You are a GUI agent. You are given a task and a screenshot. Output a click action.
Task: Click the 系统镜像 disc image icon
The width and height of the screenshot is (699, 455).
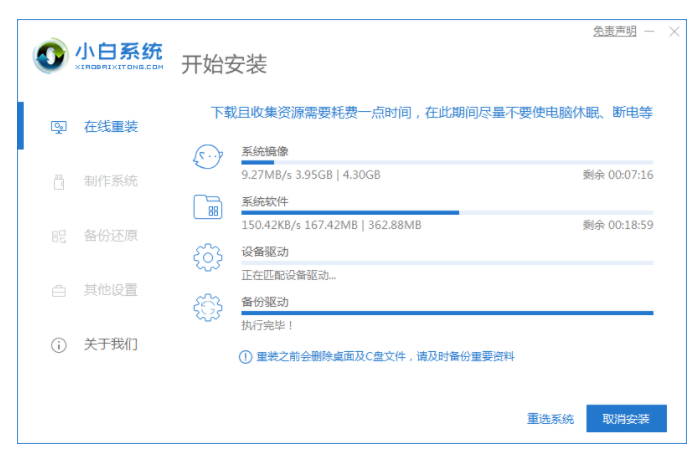[x=207, y=158]
